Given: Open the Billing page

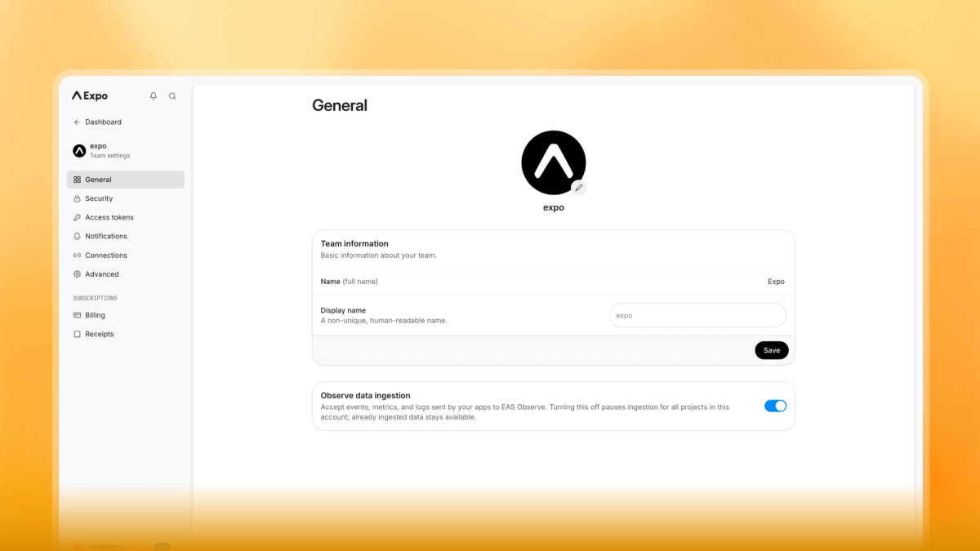Looking at the screenshot, I should pyautogui.click(x=126, y=315).
